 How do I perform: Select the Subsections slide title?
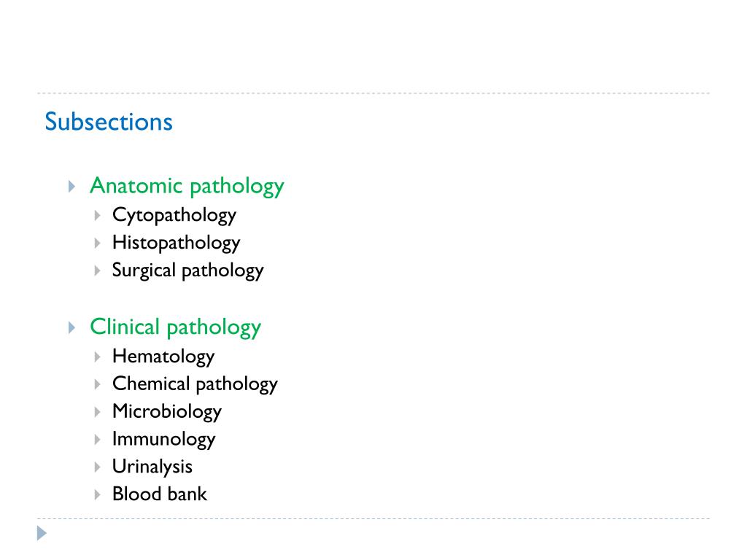109,122
